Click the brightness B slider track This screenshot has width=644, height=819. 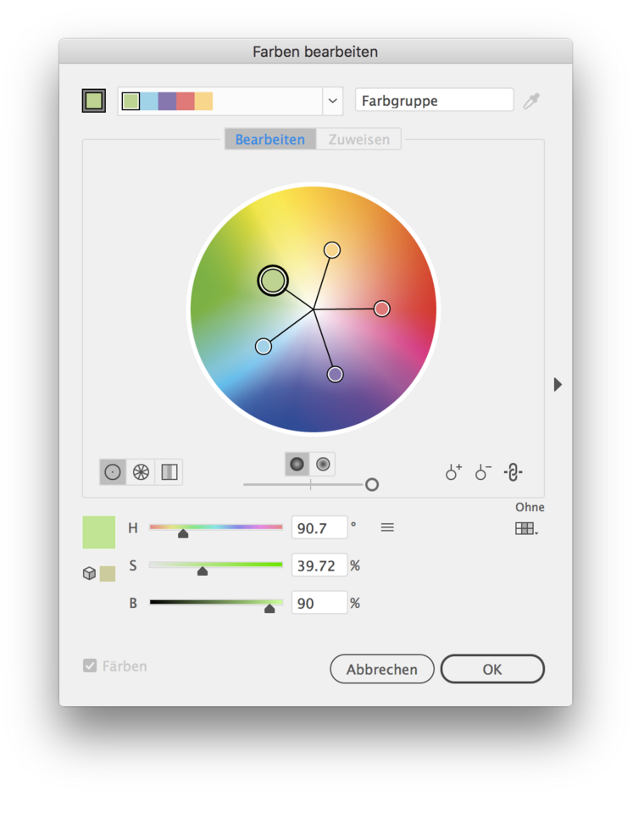(x=216, y=602)
